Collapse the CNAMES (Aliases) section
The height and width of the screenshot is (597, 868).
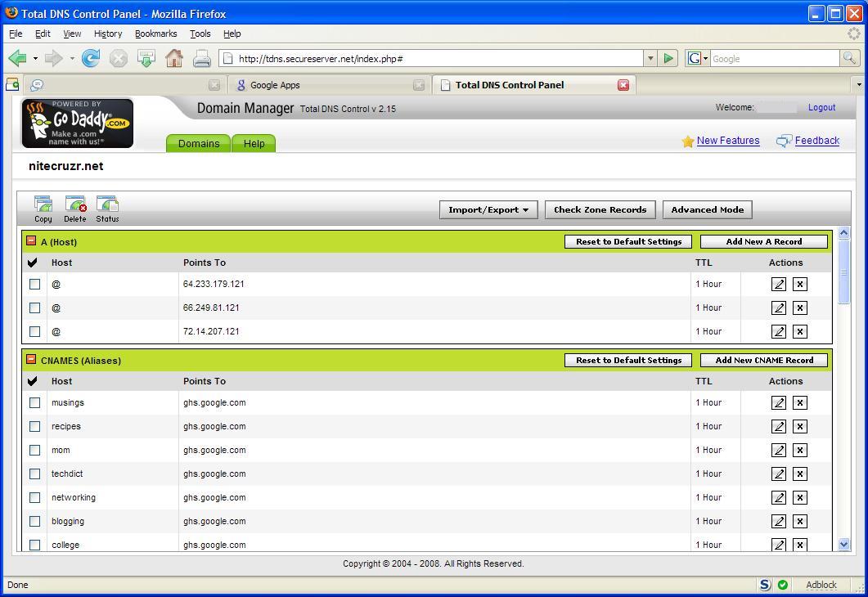[x=32, y=360]
